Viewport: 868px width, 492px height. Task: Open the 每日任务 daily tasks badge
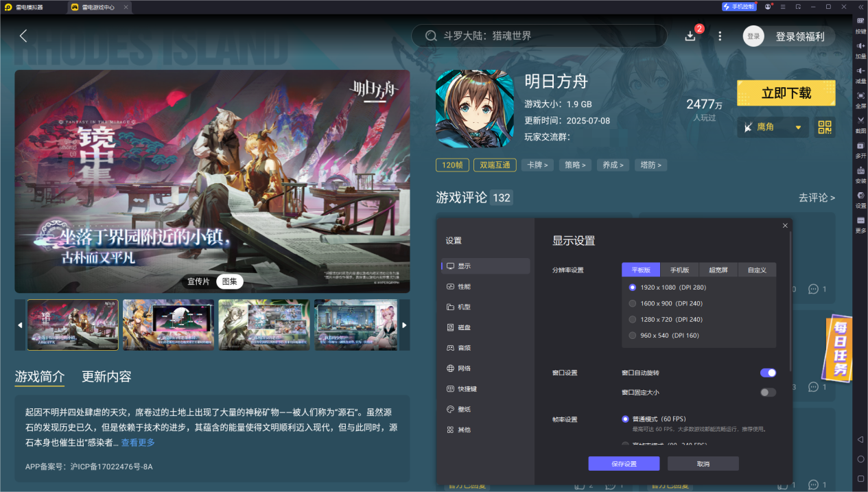pyautogui.click(x=839, y=349)
